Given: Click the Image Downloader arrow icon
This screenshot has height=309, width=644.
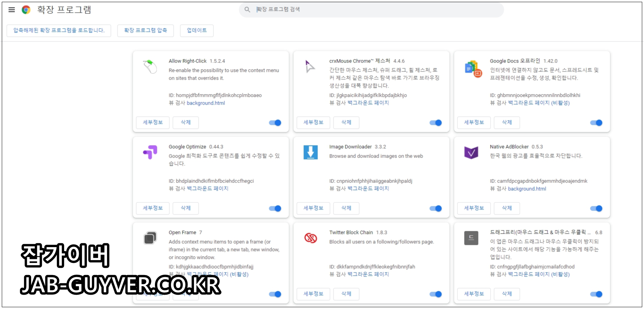Looking at the screenshot, I should pos(311,152).
